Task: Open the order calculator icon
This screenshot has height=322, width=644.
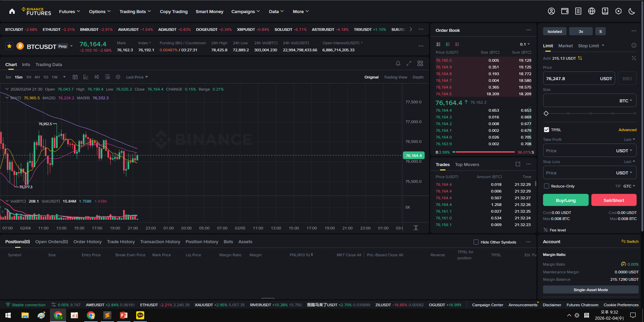Action: (x=634, y=58)
